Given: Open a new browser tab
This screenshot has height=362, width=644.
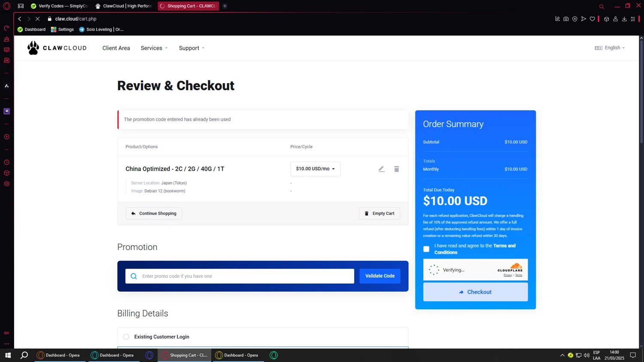Looking at the screenshot, I should [225, 6].
